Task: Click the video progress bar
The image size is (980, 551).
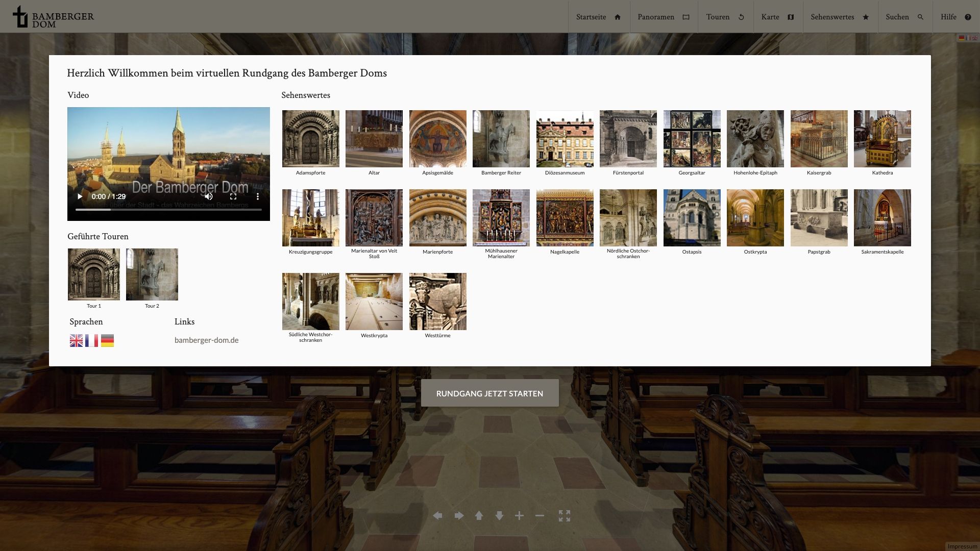Action: (168, 210)
